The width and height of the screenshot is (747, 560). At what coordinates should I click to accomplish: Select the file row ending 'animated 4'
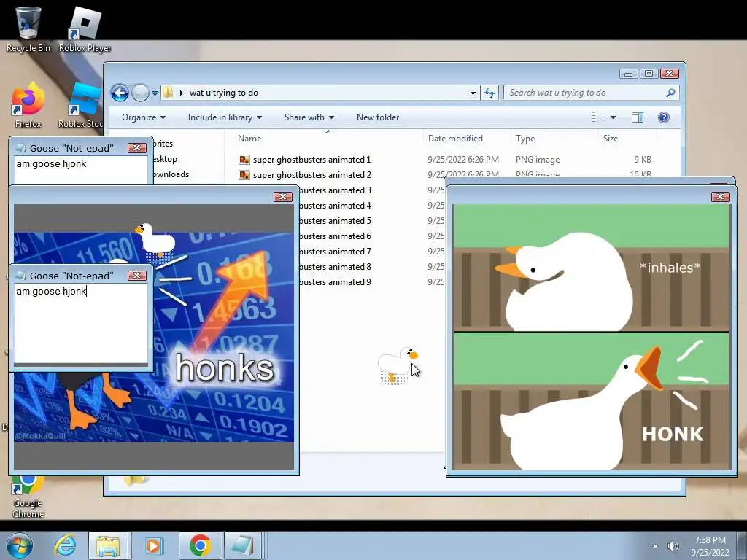pyautogui.click(x=336, y=205)
